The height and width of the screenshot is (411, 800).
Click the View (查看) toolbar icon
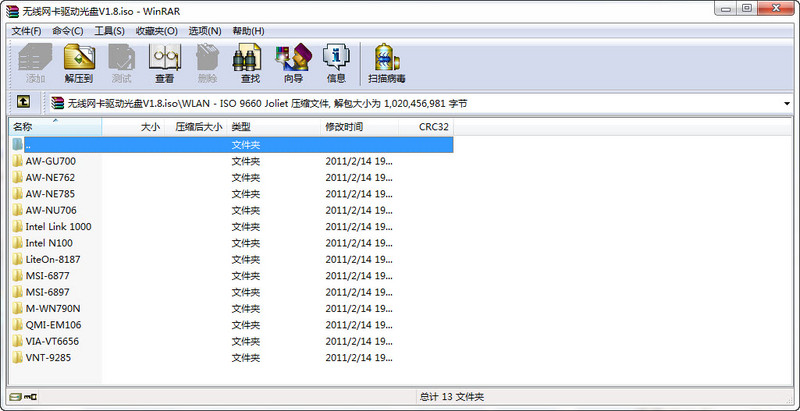click(164, 64)
